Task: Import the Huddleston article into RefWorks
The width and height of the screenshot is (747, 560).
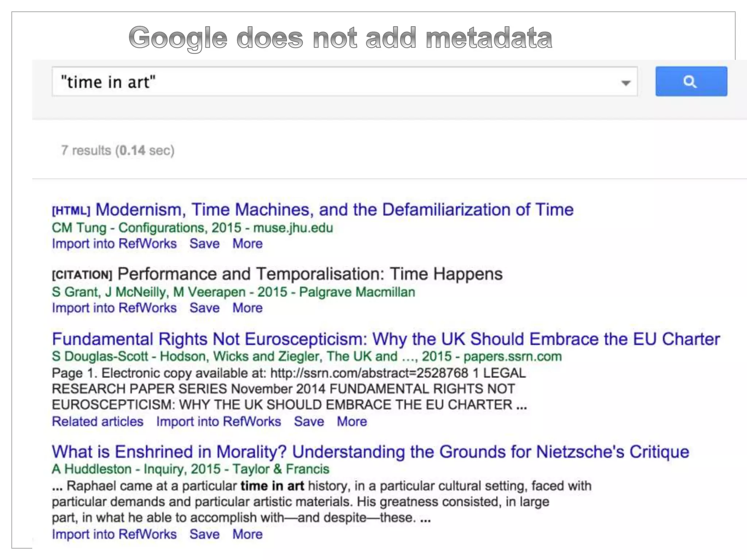Action: pyautogui.click(x=114, y=534)
